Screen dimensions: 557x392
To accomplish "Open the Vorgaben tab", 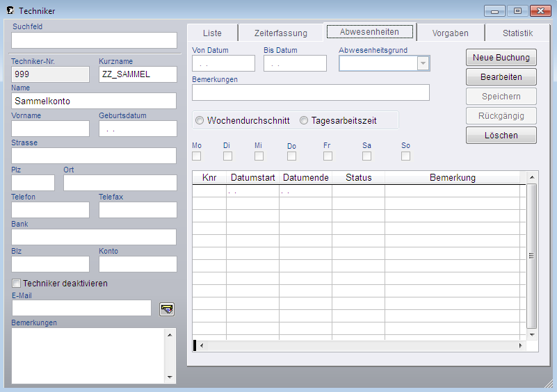I will coord(450,33).
